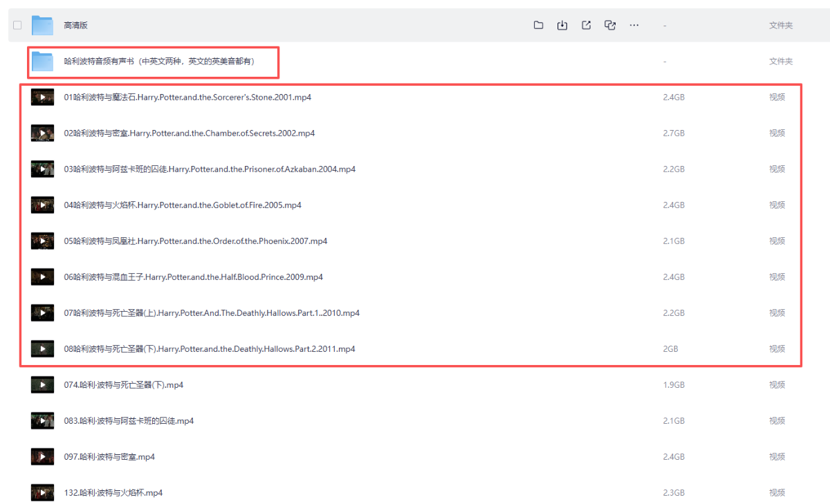The height and width of the screenshot is (504, 830).
Task: Click the share icon on 高清版 row
Action: tap(586, 26)
